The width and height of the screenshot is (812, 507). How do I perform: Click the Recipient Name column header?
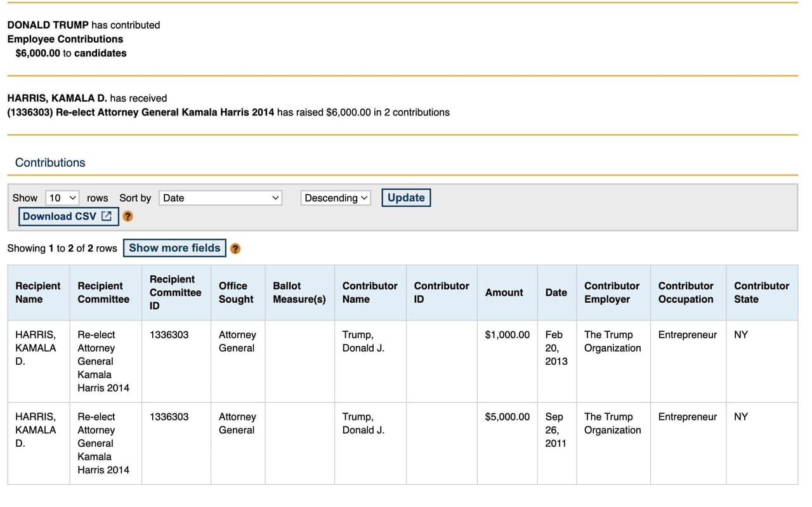tap(38, 293)
